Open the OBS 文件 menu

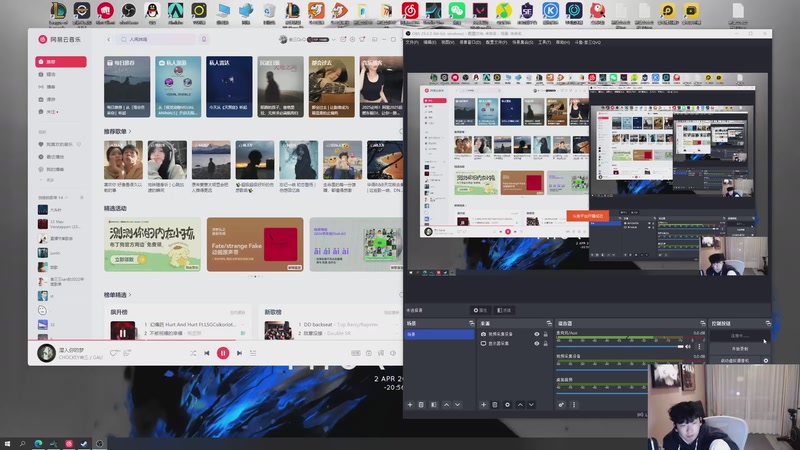tap(412, 42)
